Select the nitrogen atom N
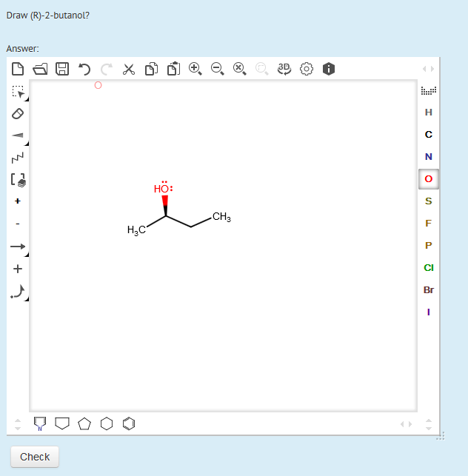 coord(429,157)
